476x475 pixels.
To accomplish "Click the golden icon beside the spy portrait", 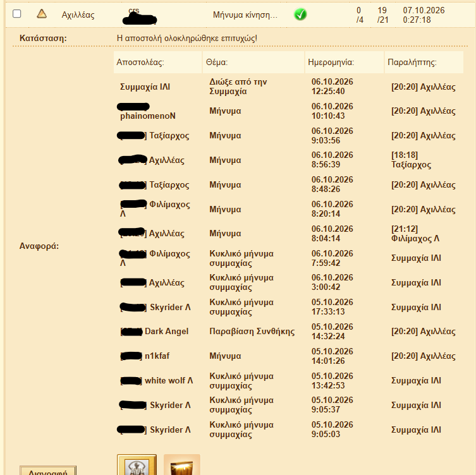I will [x=182, y=465].
